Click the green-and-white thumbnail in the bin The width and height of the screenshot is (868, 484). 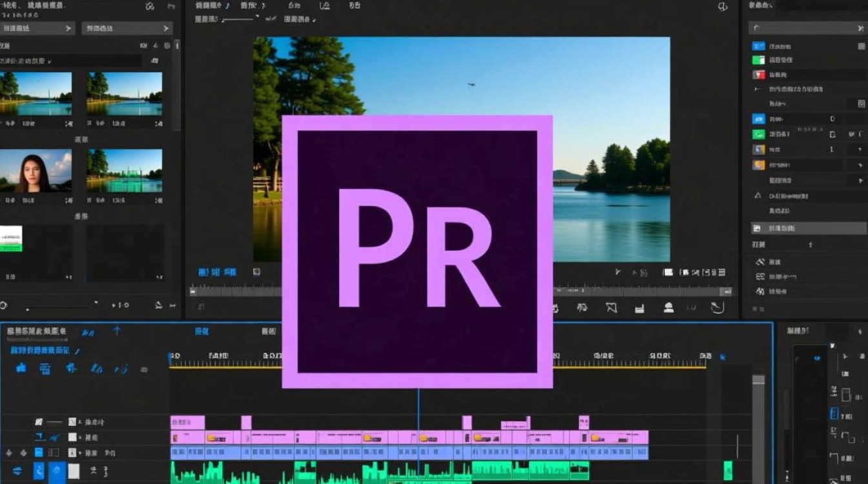tap(11, 238)
